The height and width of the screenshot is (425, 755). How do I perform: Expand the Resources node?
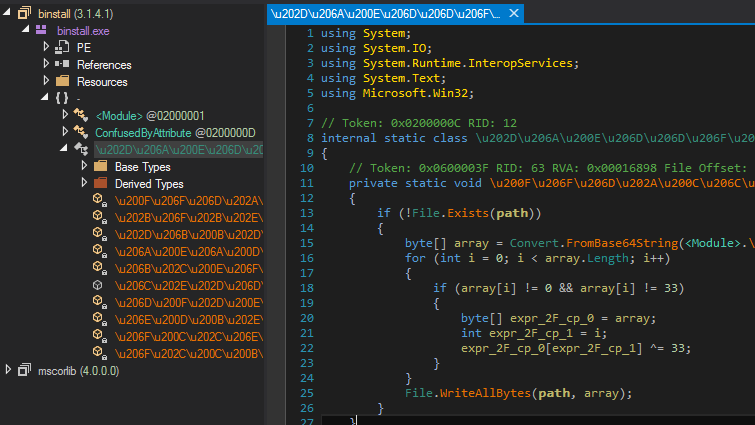[x=46, y=80]
